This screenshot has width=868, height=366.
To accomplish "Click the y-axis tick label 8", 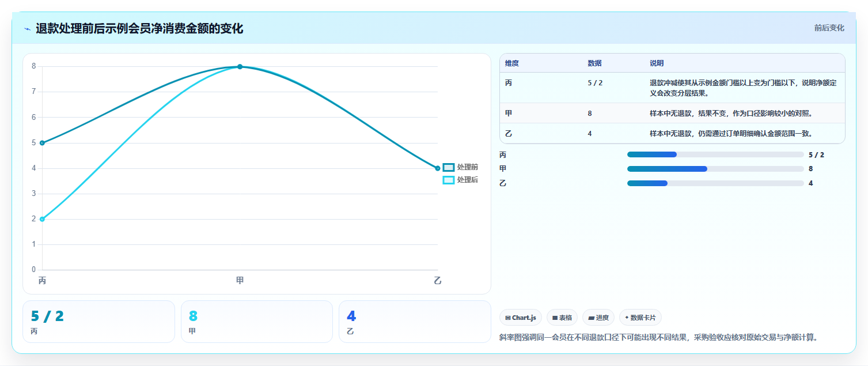I will point(33,66).
